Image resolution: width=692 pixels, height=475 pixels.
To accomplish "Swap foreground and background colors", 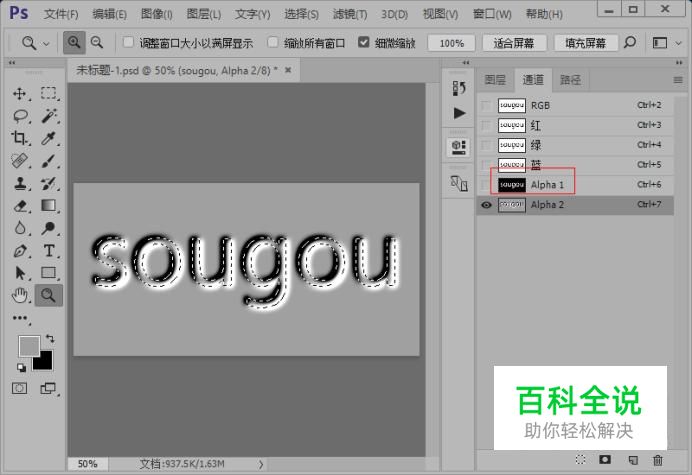I will coord(50,339).
